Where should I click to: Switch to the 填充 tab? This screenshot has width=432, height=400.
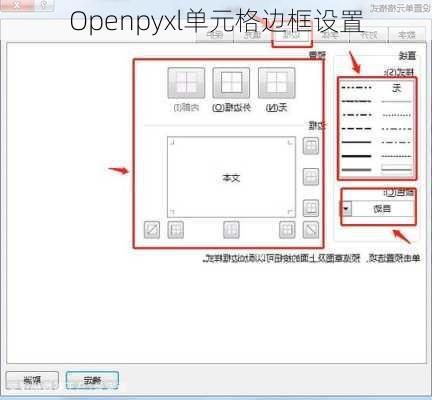[253, 35]
